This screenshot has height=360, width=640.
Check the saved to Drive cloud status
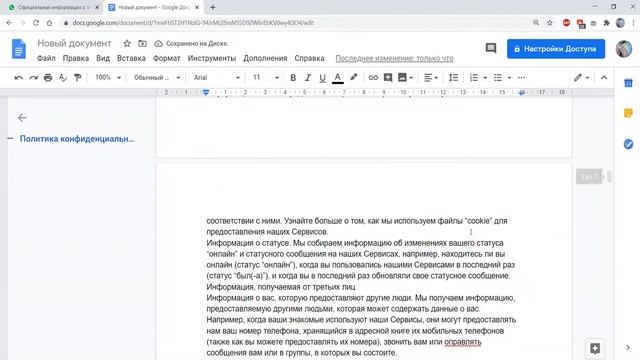pyautogui.click(x=158, y=43)
